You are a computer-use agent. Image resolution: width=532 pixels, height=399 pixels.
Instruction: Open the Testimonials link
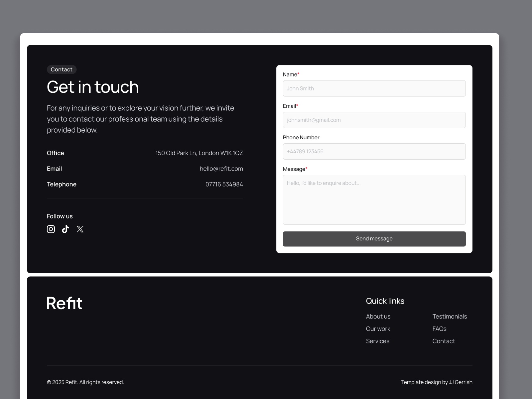click(x=450, y=316)
